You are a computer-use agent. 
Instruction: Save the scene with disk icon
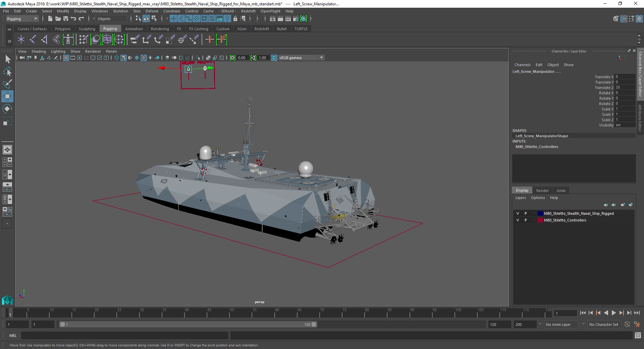point(66,19)
